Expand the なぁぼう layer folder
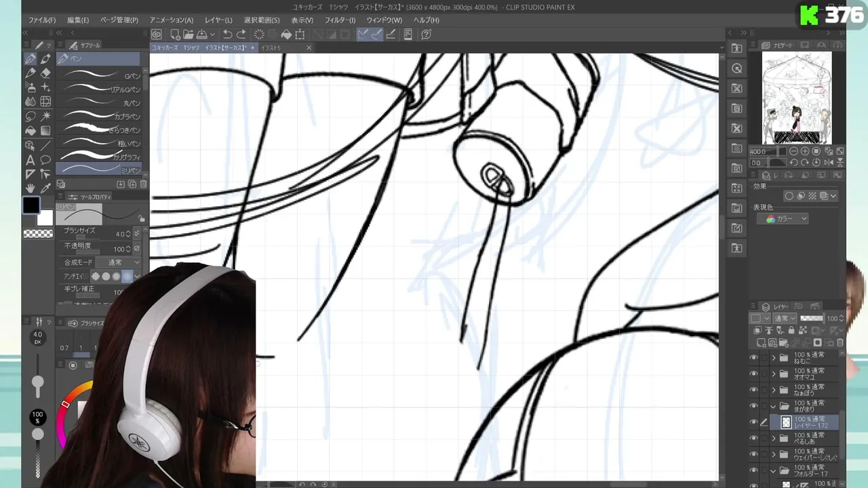The image size is (868, 488). 774,390
